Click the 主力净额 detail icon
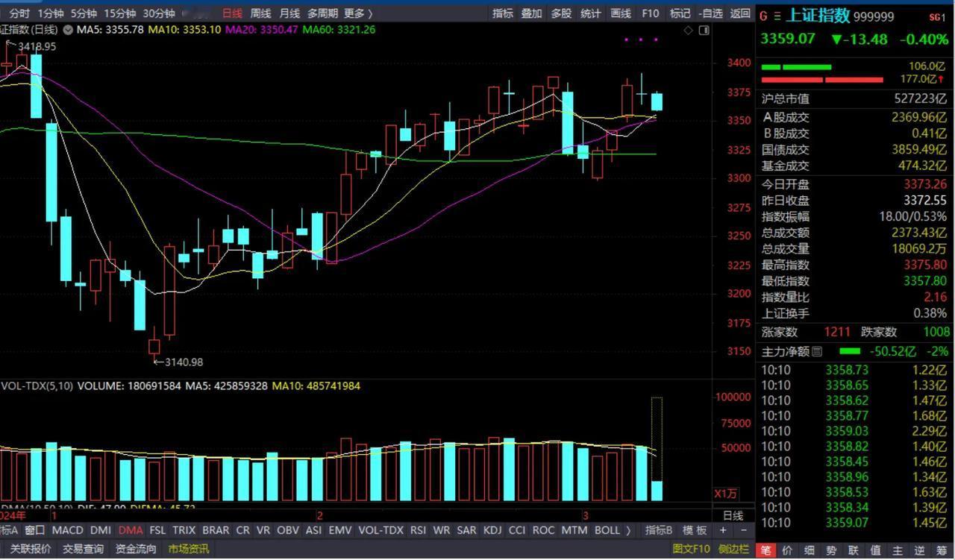This screenshot has height=560, width=955. pyautogui.click(x=816, y=351)
